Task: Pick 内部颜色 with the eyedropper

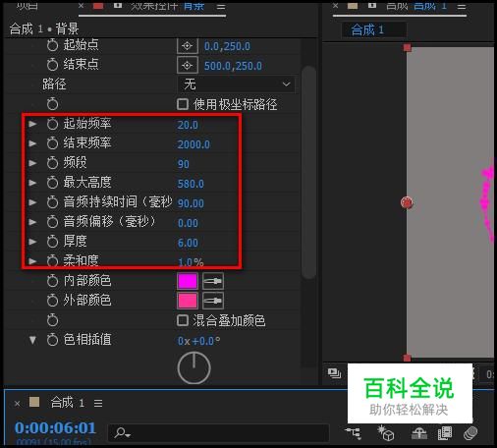Action: 213,281
